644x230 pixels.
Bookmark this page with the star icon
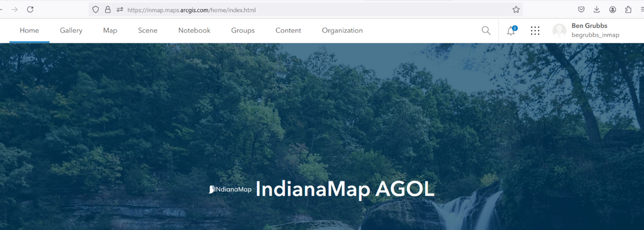coord(516,9)
